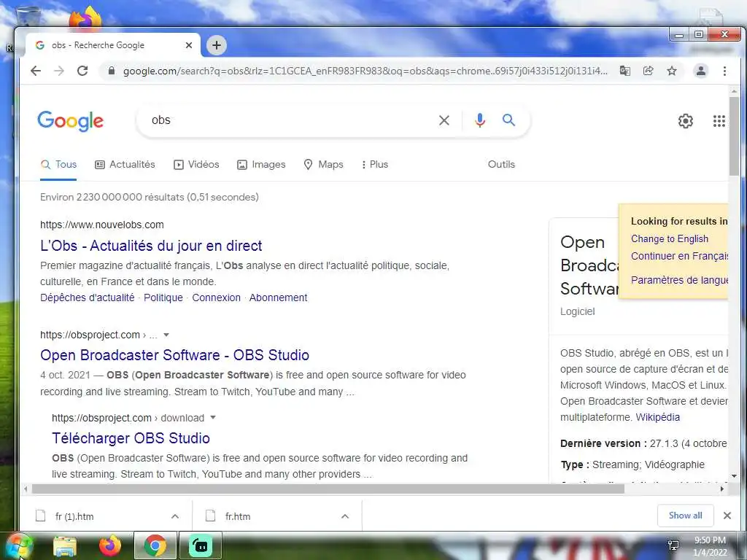
Task: Reload the Google search page
Action: (82, 71)
